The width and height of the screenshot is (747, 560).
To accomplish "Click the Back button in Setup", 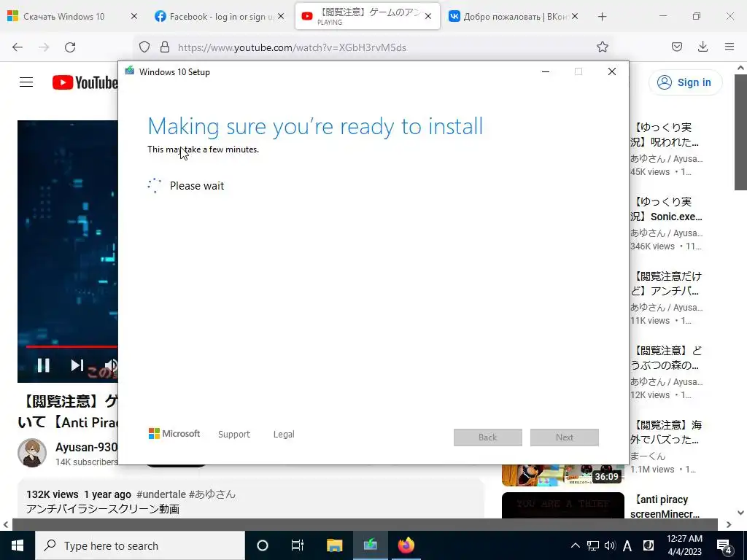I will pos(488,437).
